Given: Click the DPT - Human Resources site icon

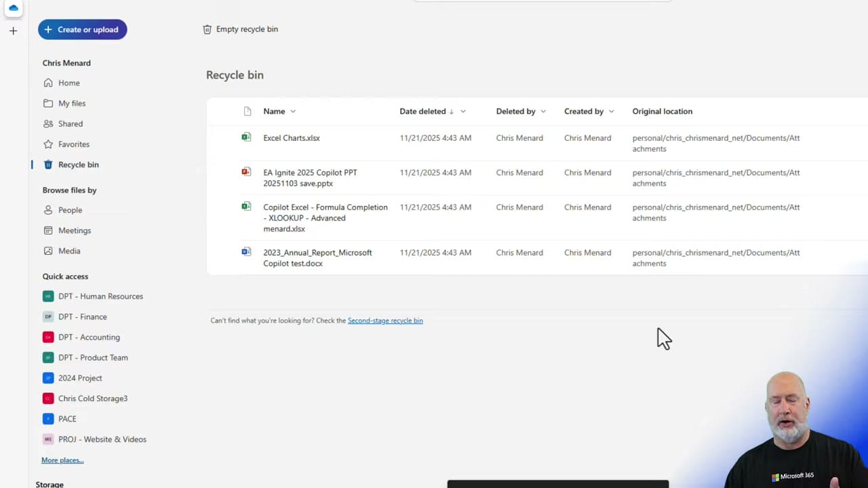Looking at the screenshot, I should [x=47, y=296].
